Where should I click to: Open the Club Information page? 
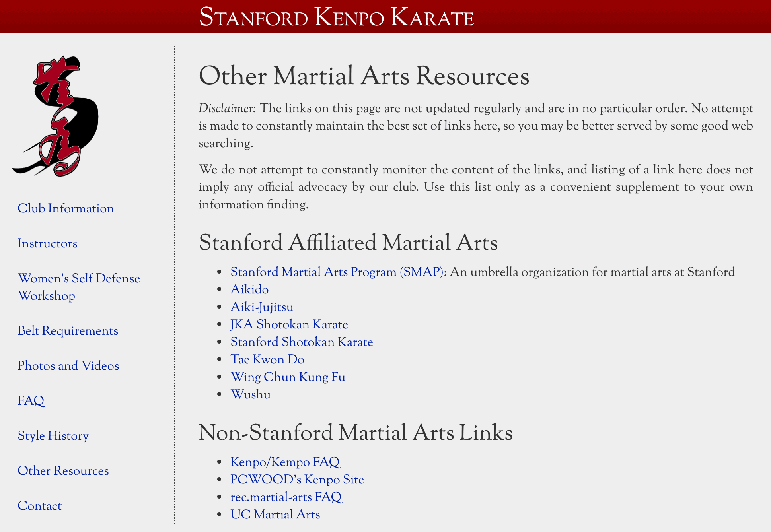[x=66, y=208]
